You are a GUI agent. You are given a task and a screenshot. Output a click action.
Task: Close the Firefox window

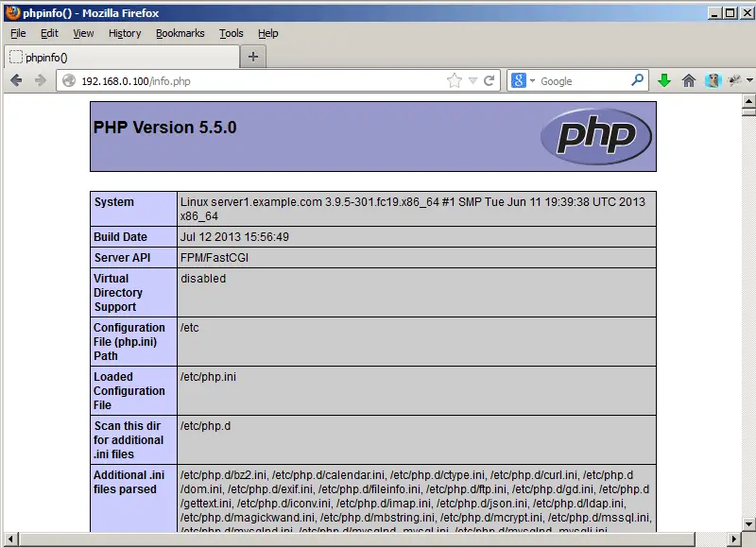tap(747, 13)
